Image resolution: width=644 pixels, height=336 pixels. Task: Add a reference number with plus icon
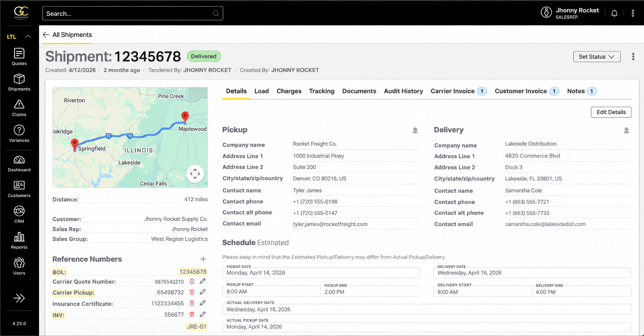point(203,259)
